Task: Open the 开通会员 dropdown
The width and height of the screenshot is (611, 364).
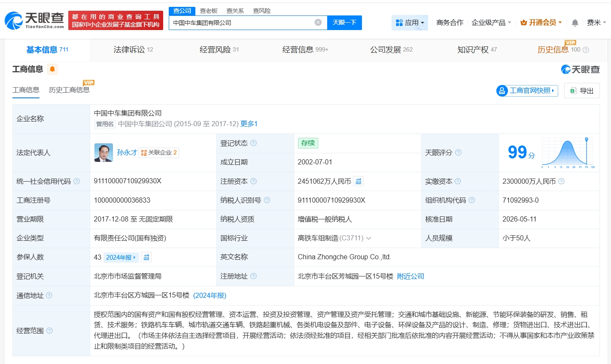Action: (x=541, y=22)
